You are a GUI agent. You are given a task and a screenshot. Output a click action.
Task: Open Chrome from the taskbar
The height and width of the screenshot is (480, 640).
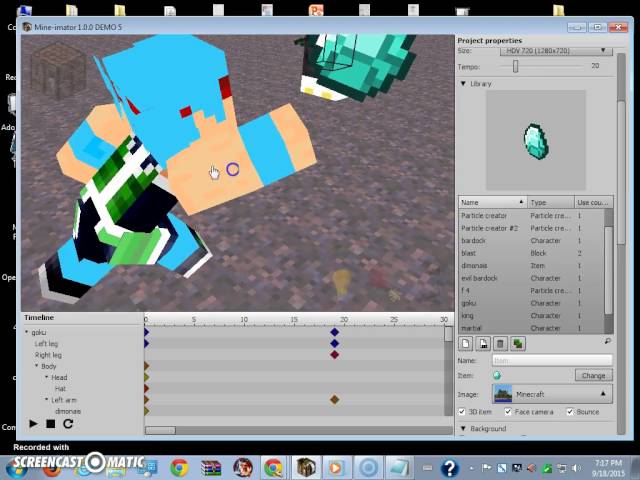179,468
